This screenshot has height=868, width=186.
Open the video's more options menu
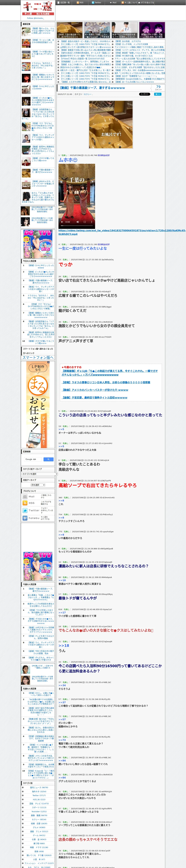tap(91, 222)
